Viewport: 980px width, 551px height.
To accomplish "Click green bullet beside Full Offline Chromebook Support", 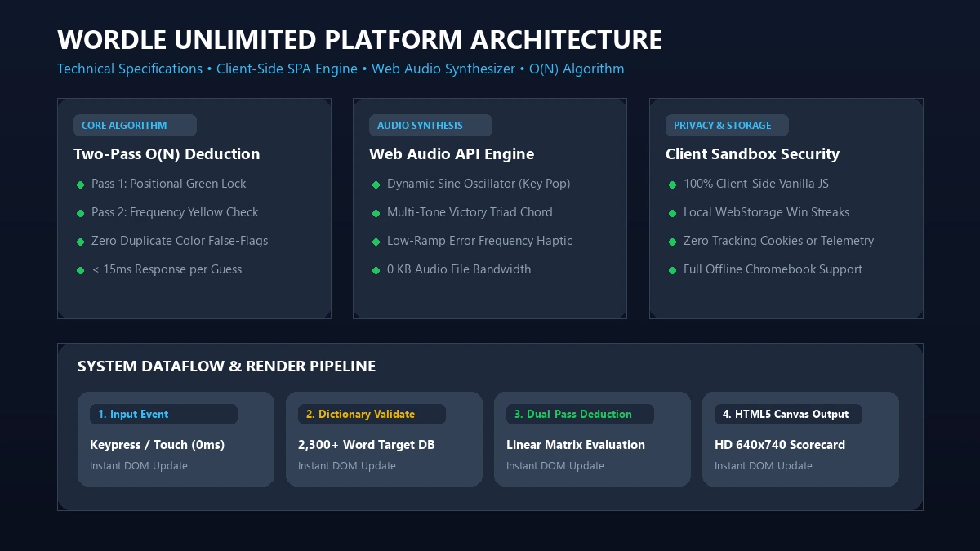I will (x=672, y=270).
